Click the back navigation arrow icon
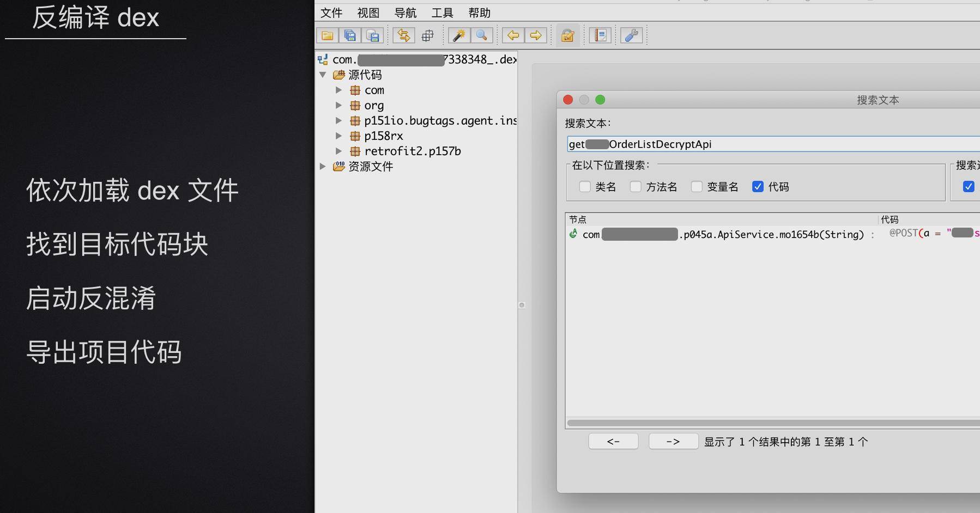The image size is (980, 513). [513, 36]
